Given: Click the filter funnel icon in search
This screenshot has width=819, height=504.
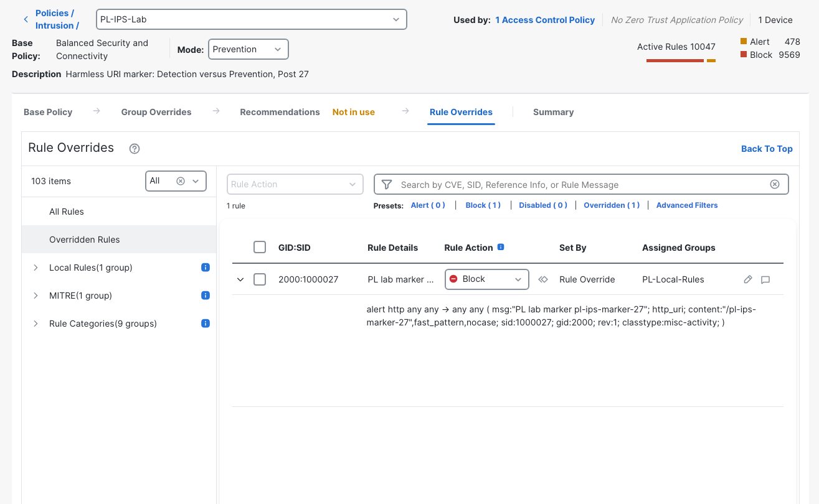Looking at the screenshot, I should [x=387, y=184].
